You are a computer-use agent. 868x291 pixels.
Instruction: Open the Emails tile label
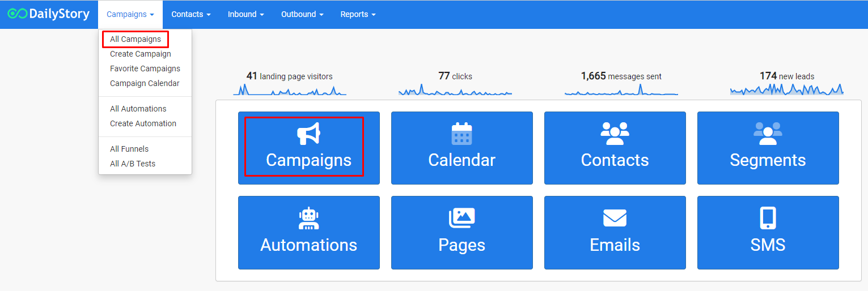pyautogui.click(x=615, y=245)
